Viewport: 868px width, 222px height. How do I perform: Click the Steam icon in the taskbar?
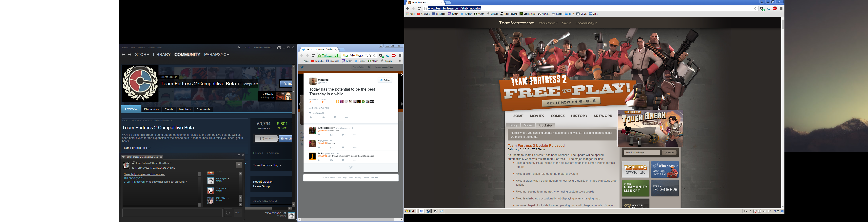tap(428, 211)
